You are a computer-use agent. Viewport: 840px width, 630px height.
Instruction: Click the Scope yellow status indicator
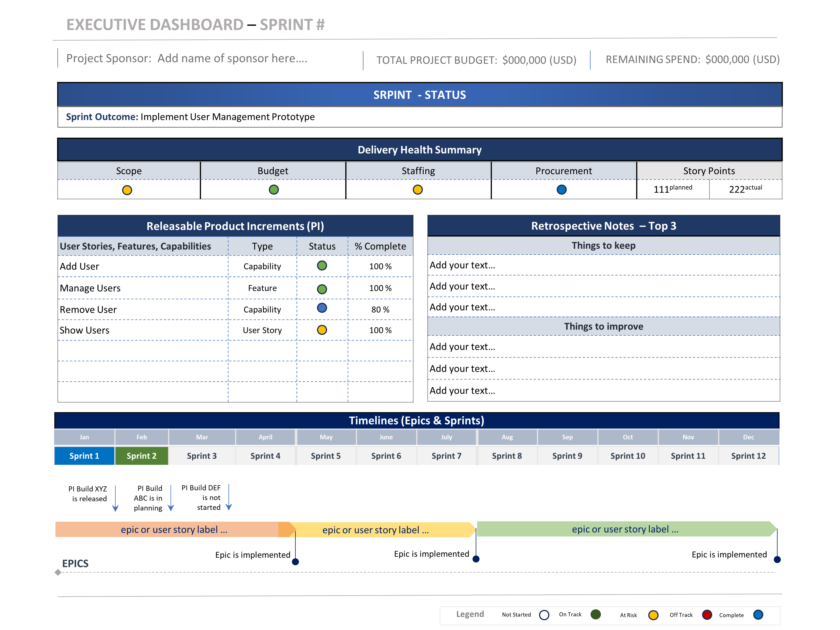coord(127,190)
